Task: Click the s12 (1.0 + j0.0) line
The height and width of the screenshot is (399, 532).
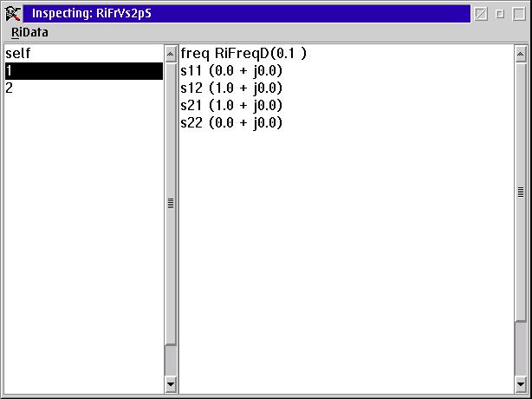Action: tap(231, 88)
